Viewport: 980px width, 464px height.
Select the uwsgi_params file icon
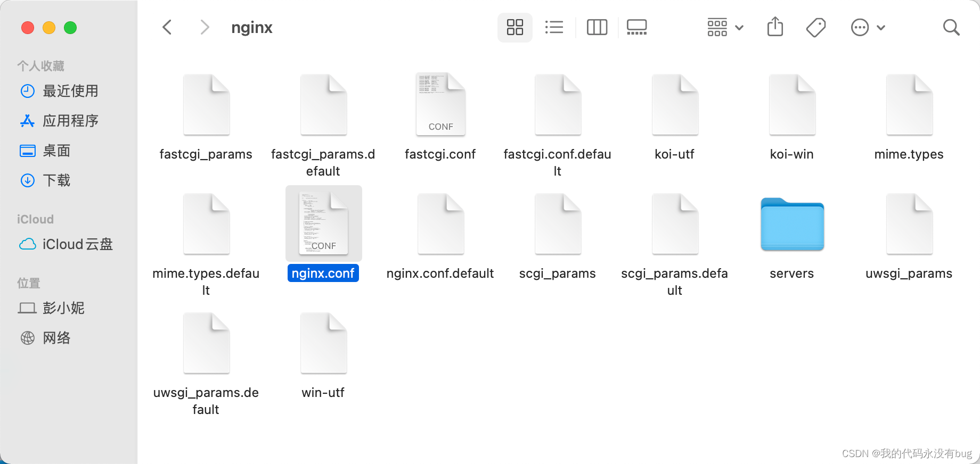(x=910, y=224)
